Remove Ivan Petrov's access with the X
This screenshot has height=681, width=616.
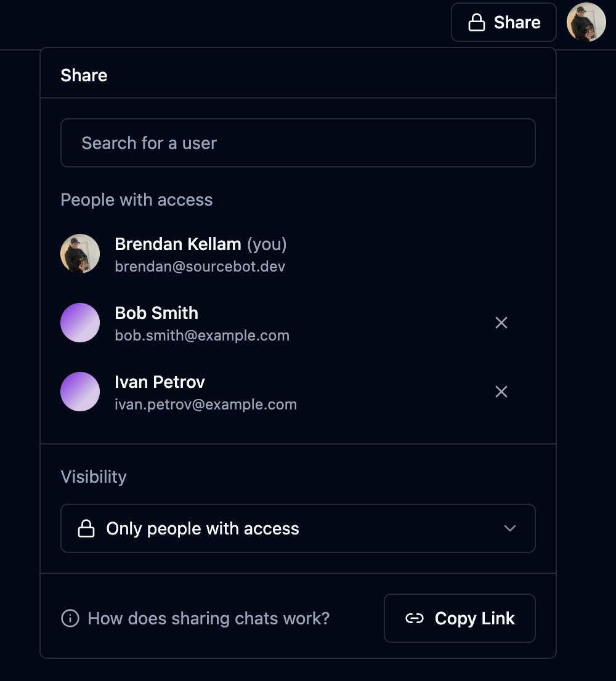[x=501, y=392]
